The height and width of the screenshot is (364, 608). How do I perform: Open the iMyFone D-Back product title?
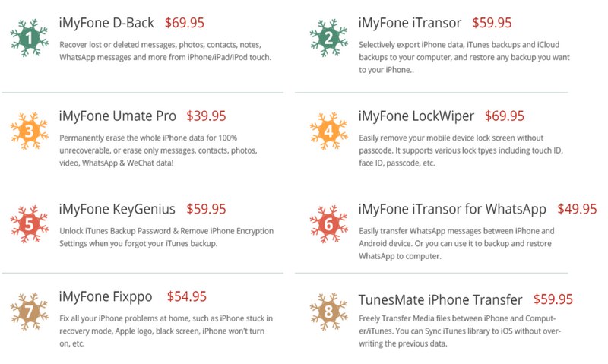106,24
